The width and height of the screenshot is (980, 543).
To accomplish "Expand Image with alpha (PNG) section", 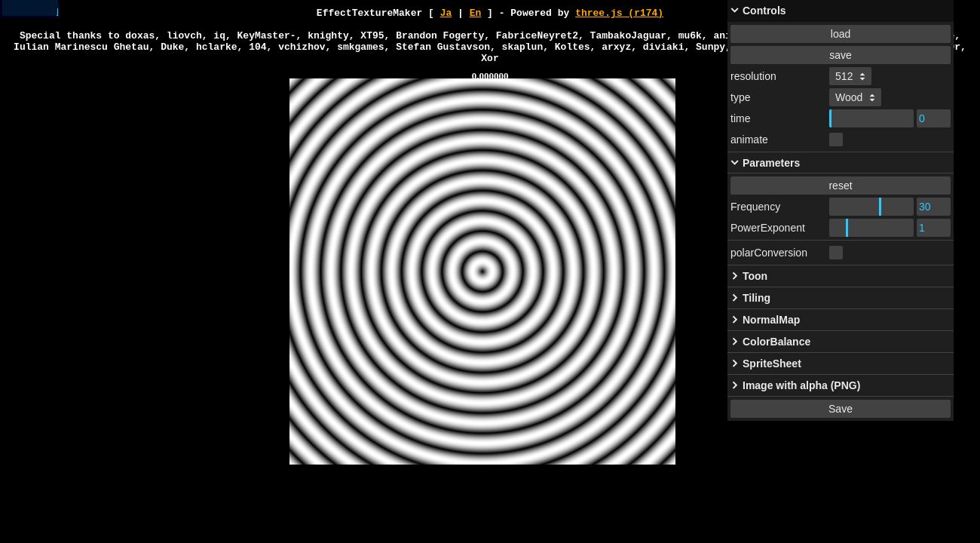I will tap(801, 385).
